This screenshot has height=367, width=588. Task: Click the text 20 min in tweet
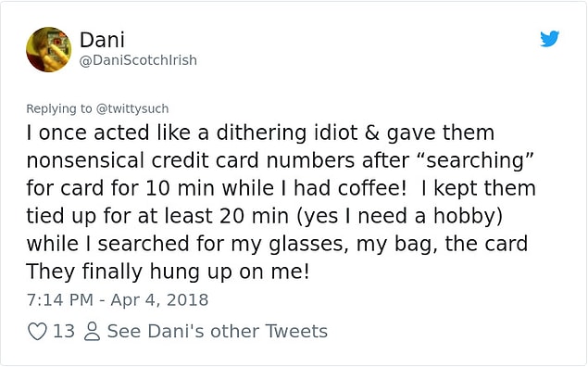point(255,216)
